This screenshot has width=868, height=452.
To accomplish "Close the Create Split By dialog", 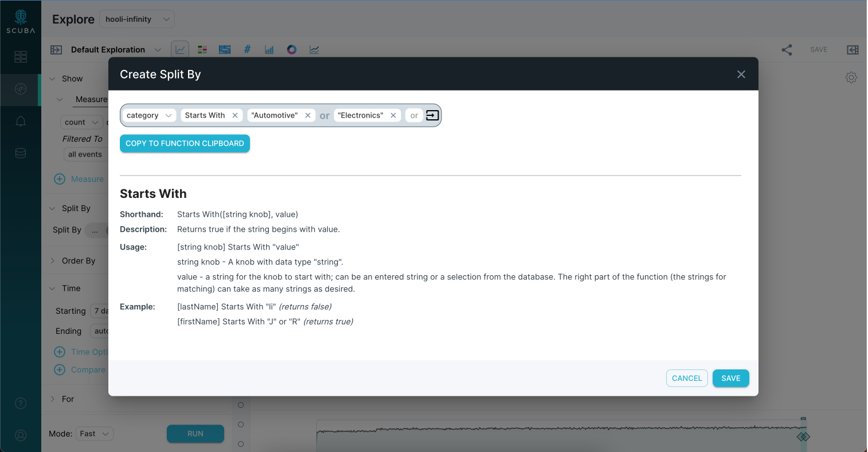I will tap(741, 75).
